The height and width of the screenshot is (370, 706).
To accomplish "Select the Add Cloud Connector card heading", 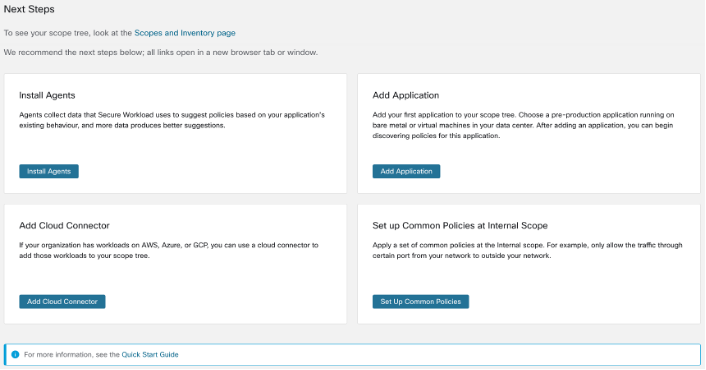I will pos(64,226).
